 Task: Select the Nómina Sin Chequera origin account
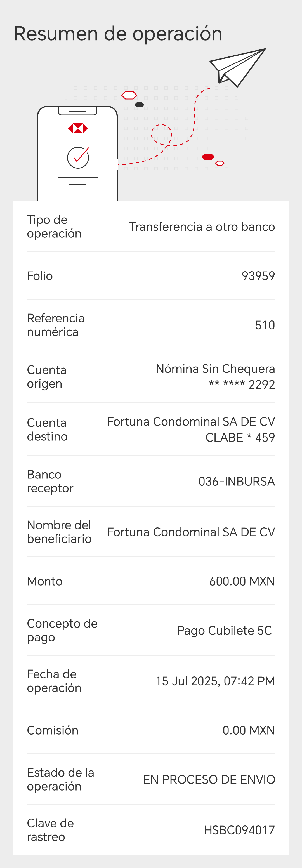[215, 369]
